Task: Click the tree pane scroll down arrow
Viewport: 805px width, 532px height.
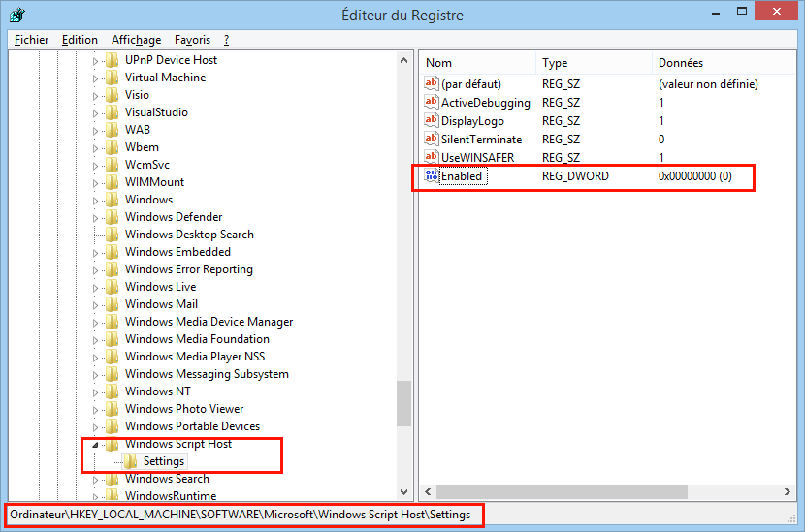Action: click(404, 492)
